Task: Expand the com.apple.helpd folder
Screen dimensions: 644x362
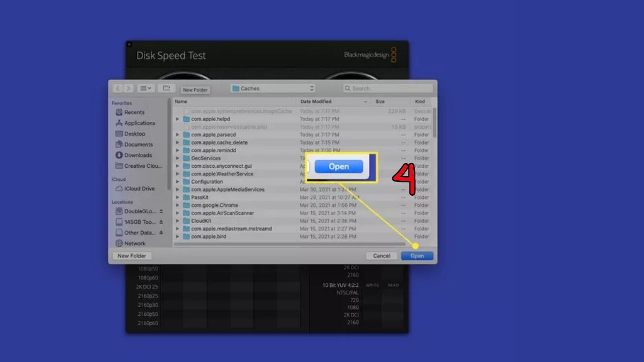Action: coord(178,119)
